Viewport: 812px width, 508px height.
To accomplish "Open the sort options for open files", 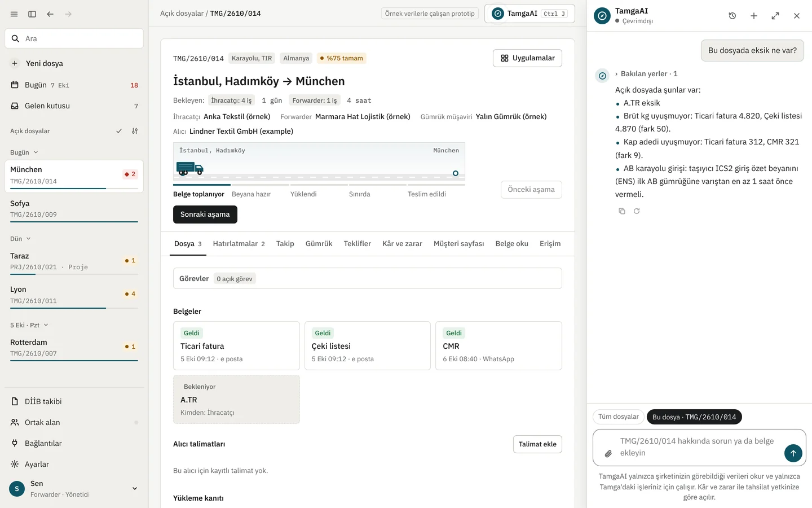I will (x=135, y=131).
